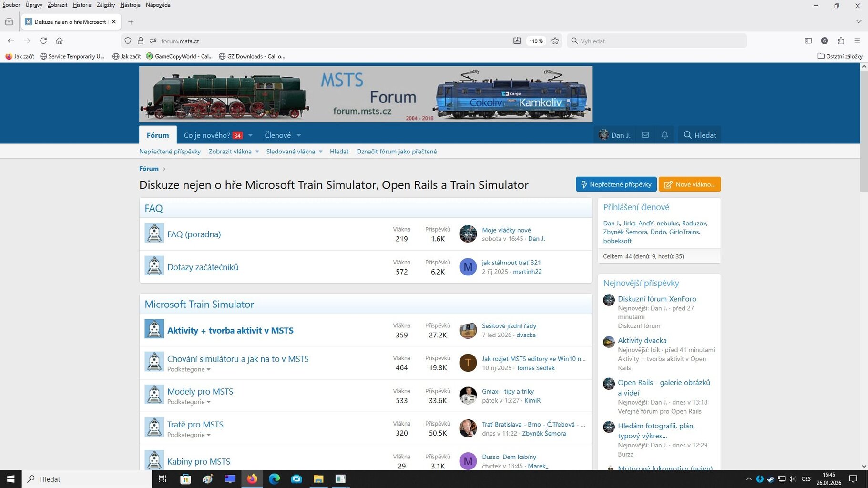Viewport: 868px width, 488px height.
Task: Expand the Členové menu arrow
Action: 299,135
